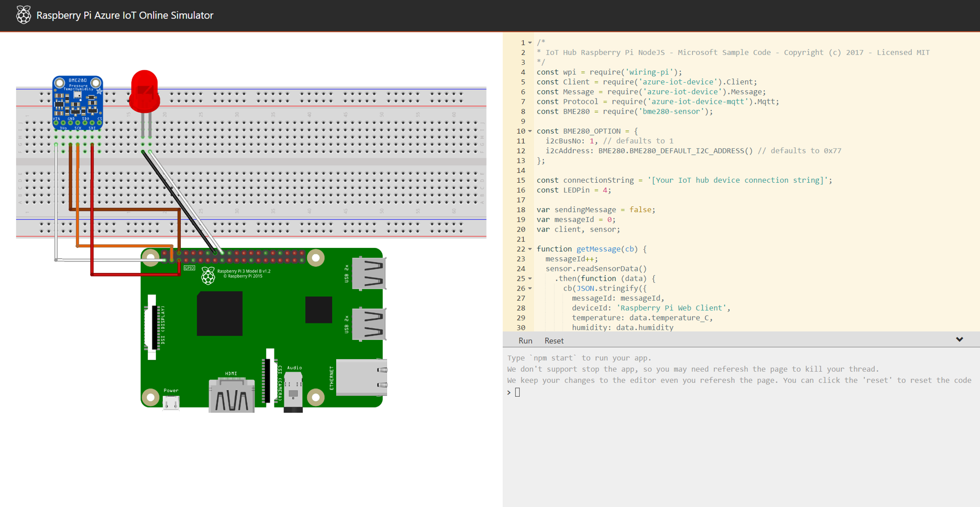The image size is (980, 507).
Task: Click the "We don't support stop" console line
Action: pos(693,369)
